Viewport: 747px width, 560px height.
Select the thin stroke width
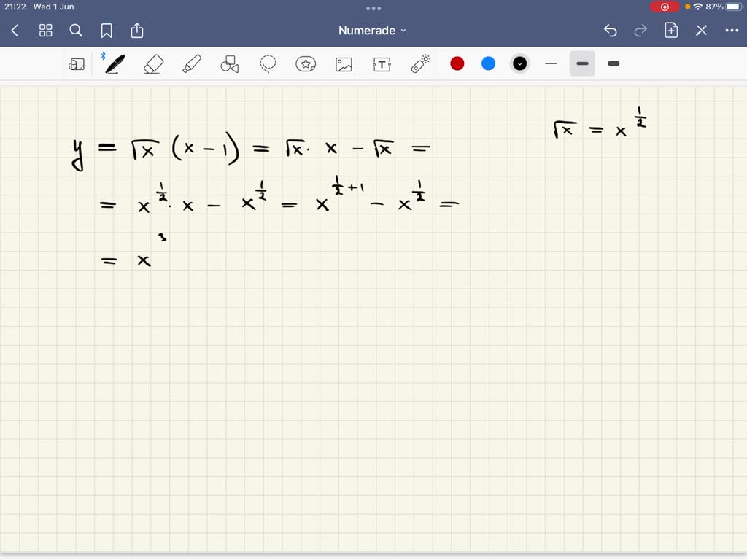(x=551, y=63)
